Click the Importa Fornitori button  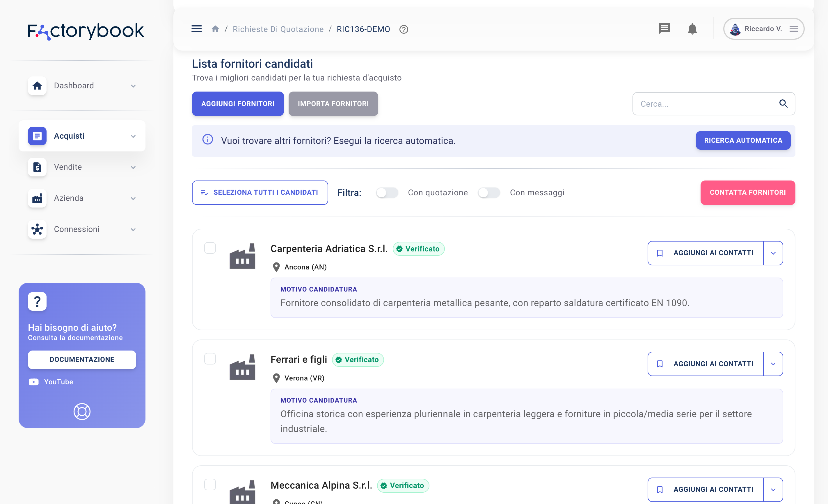(333, 104)
